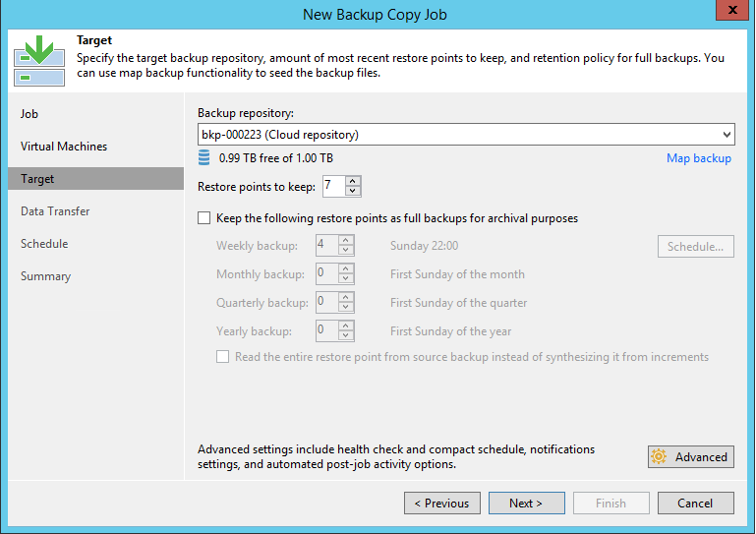Increase Weekly backup count
The width and height of the screenshot is (756, 534).
click(346, 240)
